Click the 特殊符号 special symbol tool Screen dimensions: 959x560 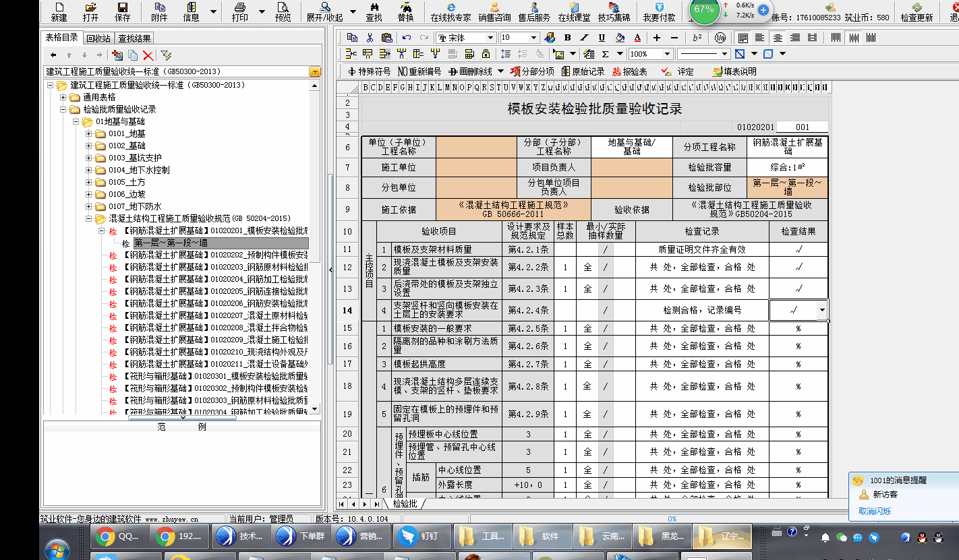click(369, 71)
